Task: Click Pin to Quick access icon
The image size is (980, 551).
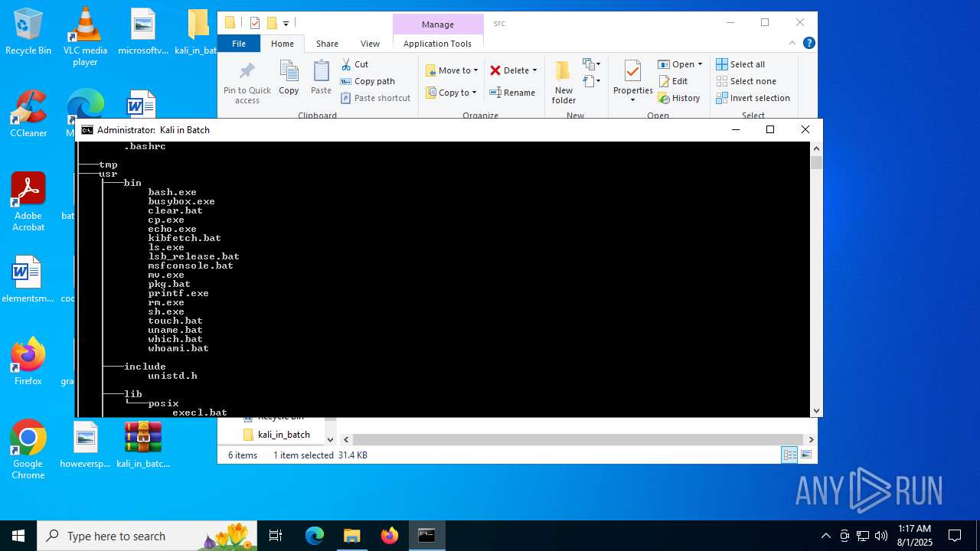Action: 247,72
